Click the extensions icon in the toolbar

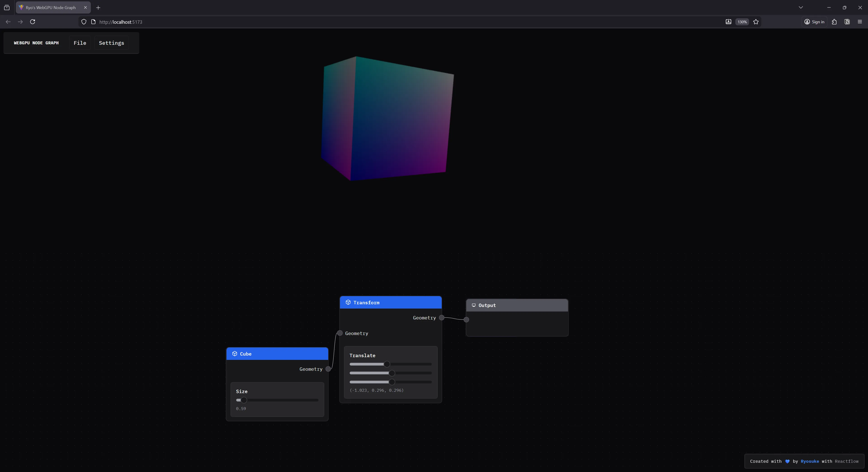(x=834, y=22)
